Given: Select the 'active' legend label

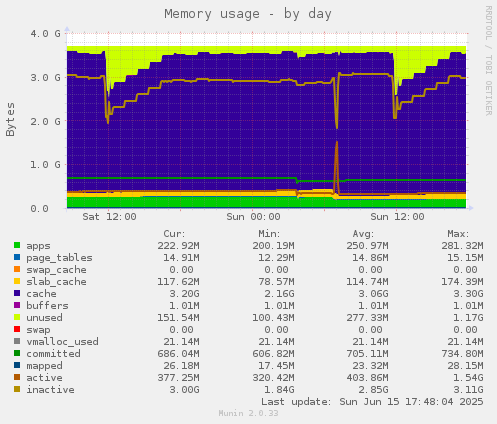Looking at the screenshot, I should (x=44, y=378).
